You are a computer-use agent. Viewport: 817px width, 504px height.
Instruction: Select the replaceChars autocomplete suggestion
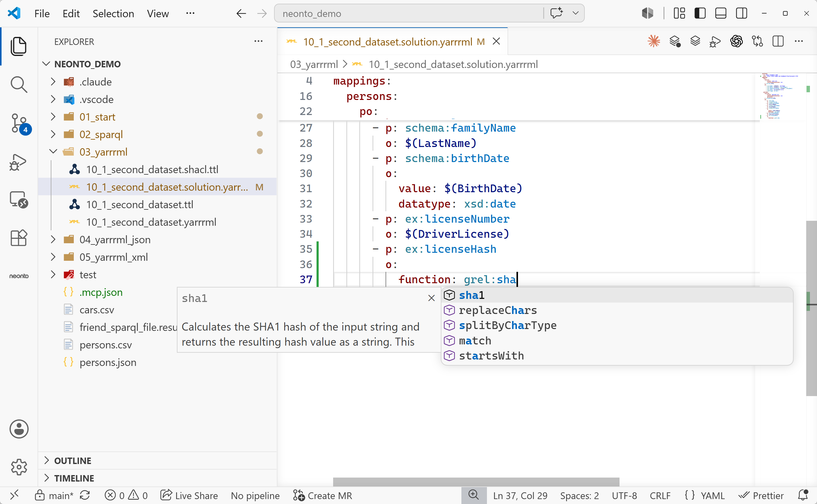tap(617, 310)
